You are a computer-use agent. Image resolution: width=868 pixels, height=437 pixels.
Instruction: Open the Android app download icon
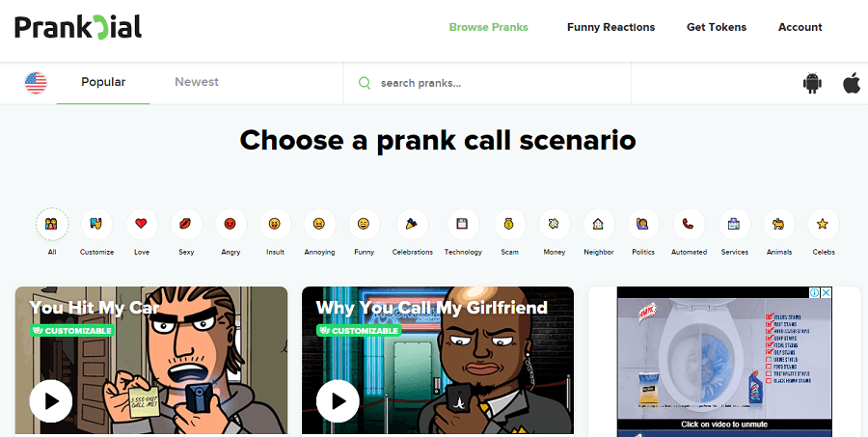(812, 84)
